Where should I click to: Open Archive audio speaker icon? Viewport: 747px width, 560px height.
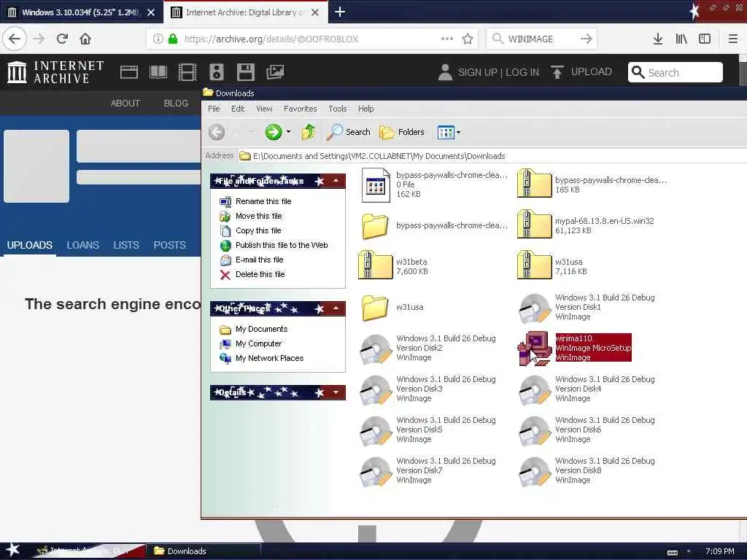(x=216, y=72)
